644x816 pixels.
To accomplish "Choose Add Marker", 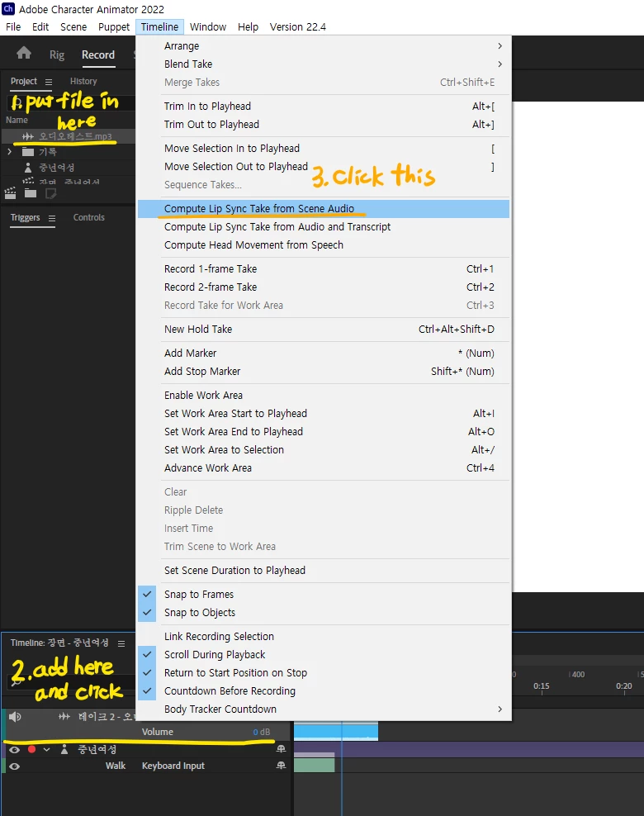I will [324, 353].
